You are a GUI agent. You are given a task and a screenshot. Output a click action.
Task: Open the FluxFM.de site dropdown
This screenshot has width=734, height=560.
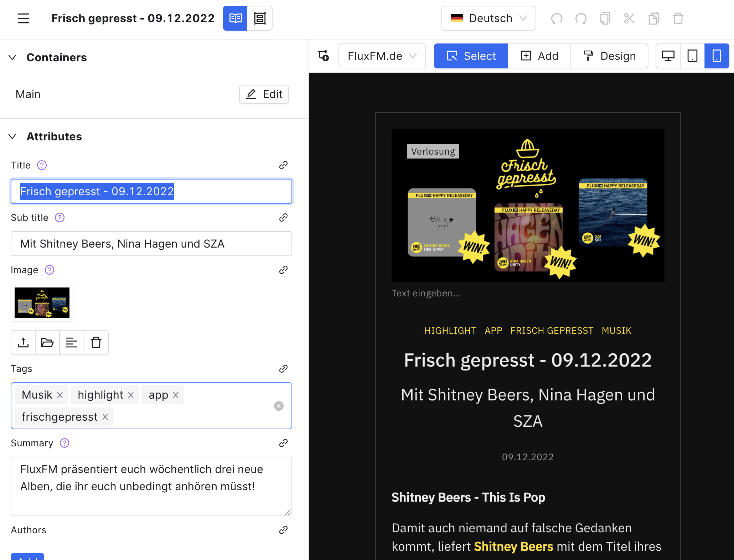click(x=382, y=56)
